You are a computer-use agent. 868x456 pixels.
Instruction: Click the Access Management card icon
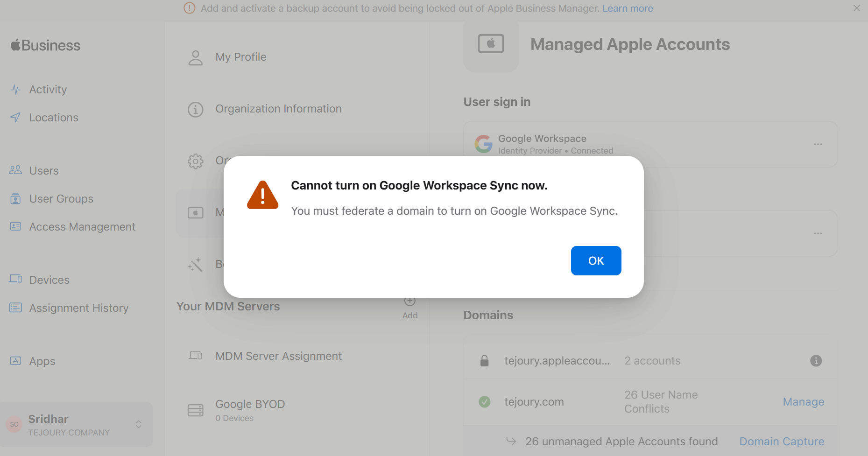(15, 226)
